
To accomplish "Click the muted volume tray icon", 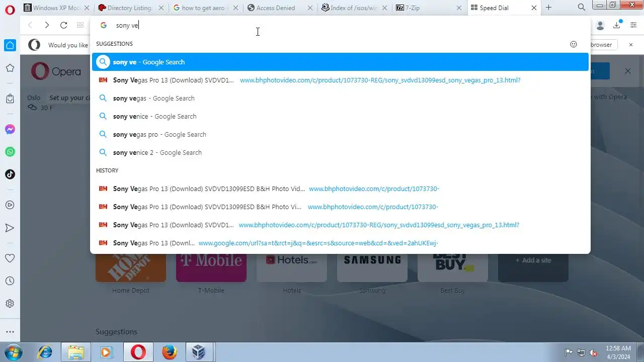I will point(593,352).
